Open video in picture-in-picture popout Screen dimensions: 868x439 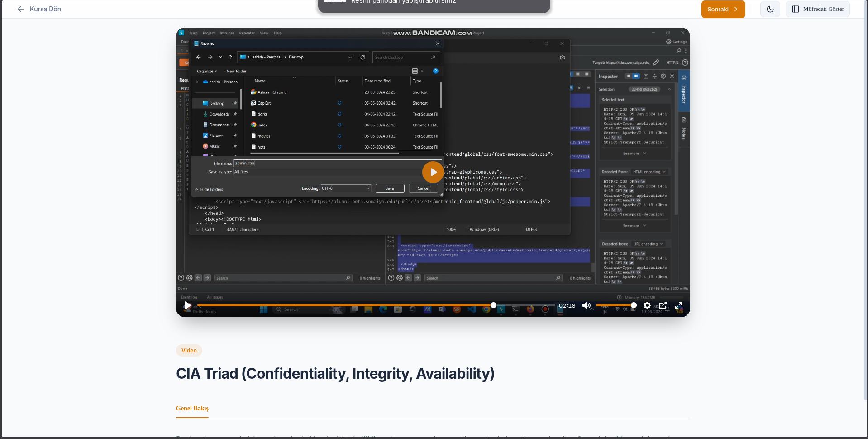pos(663,305)
